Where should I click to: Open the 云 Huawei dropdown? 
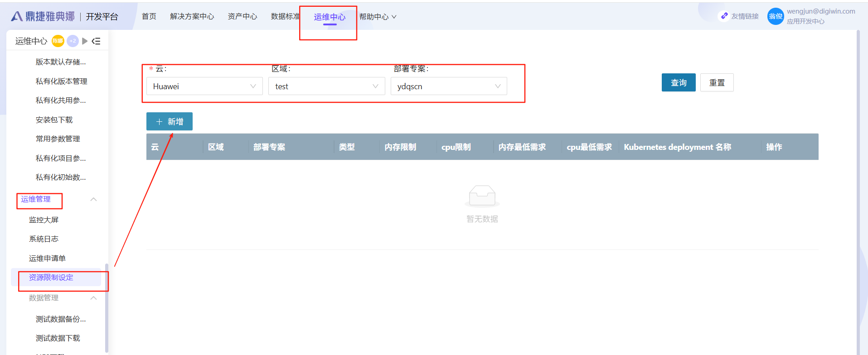[204, 86]
